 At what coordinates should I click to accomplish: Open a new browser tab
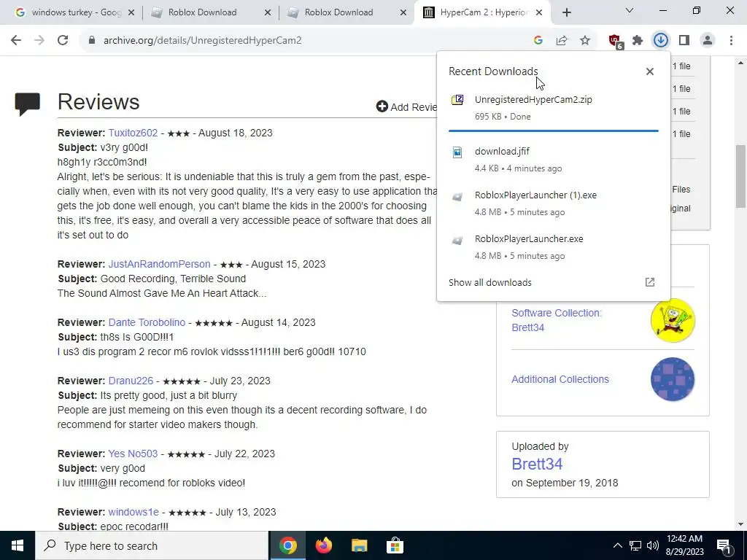click(566, 12)
